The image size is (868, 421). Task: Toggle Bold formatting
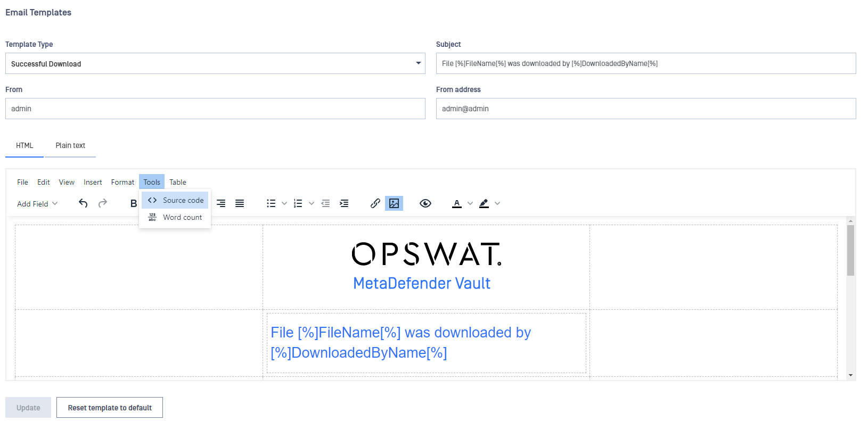(134, 203)
